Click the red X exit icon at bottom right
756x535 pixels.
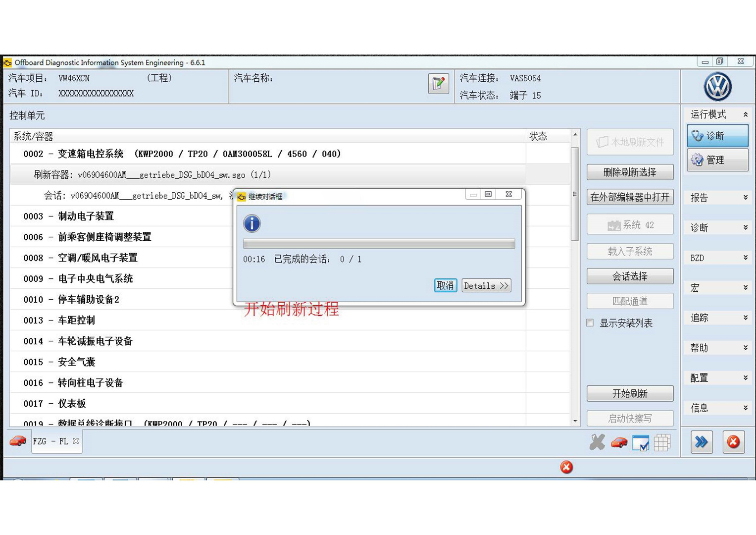tap(733, 442)
